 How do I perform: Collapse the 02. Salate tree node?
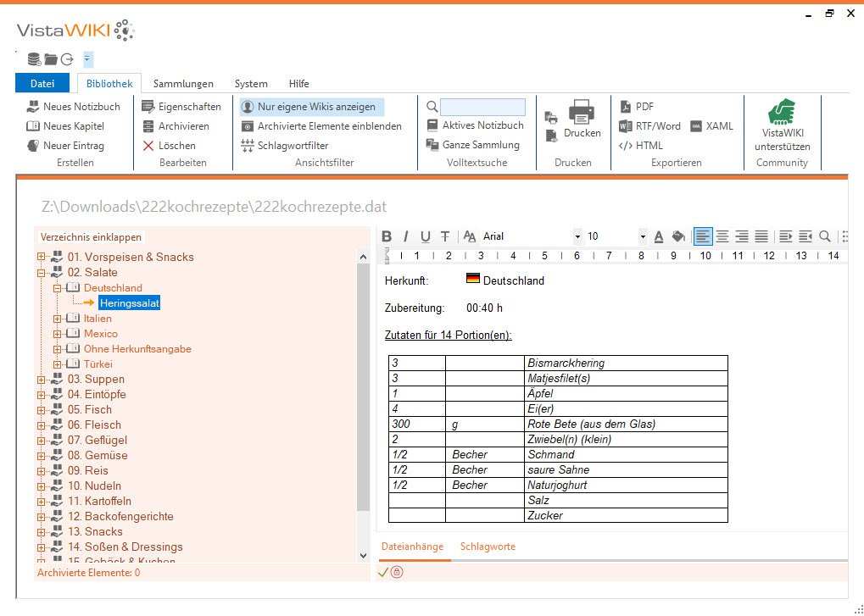tap(41, 273)
